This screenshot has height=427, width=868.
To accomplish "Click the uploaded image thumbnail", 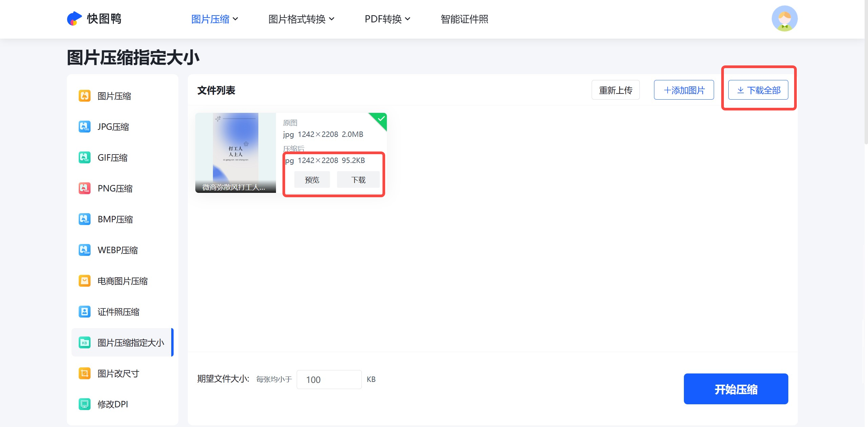I will (x=236, y=153).
